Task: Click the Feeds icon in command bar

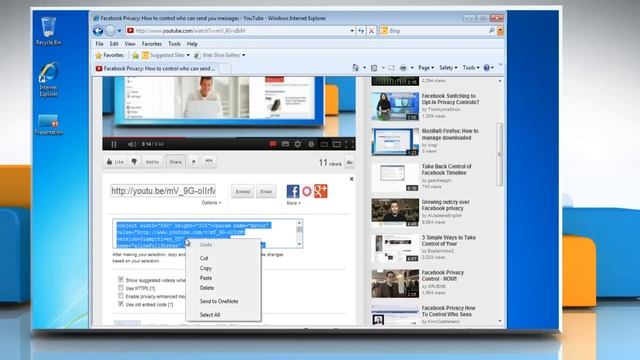Action: (374, 68)
